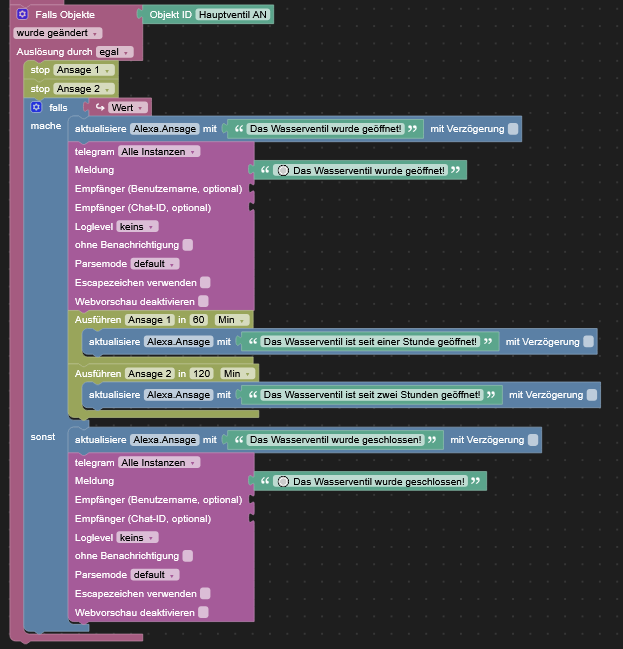Open Parsemode default dropdown in first telegram block

click(x=155, y=264)
